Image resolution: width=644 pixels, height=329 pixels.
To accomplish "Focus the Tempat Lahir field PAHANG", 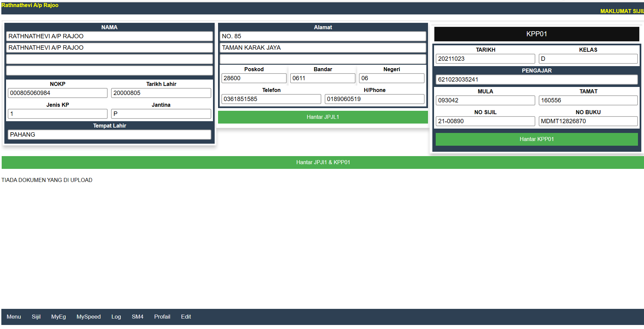I will point(109,135).
